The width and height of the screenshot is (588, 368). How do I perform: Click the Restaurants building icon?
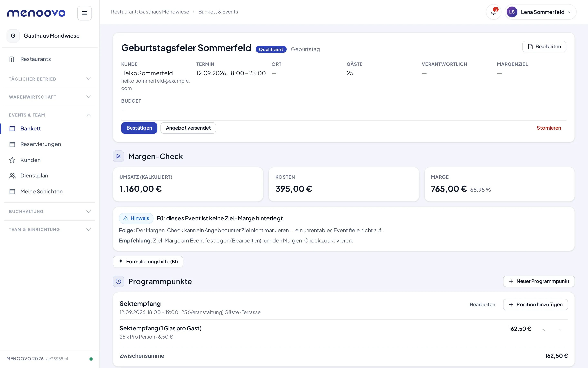click(x=12, y=59)
